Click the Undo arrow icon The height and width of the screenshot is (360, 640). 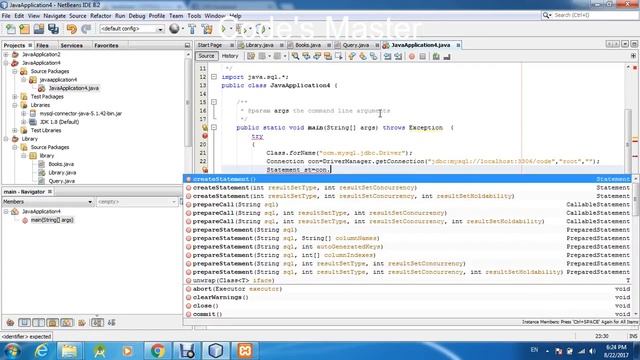point(72,29)
